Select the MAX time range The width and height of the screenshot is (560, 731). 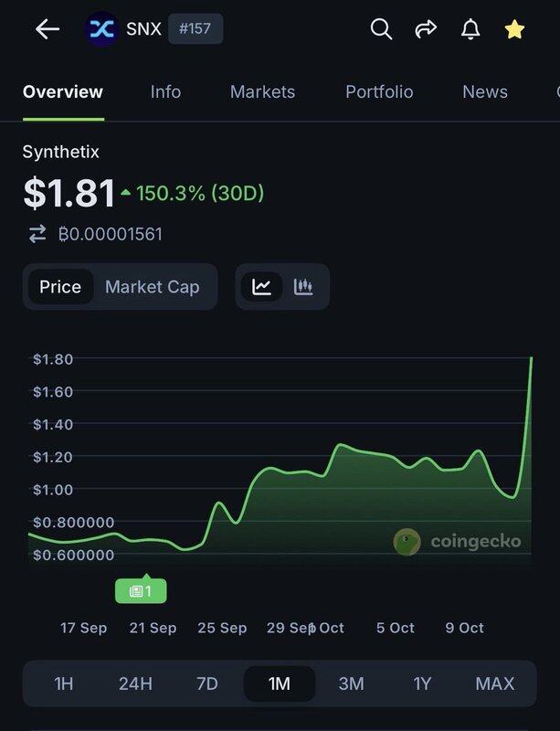coord(494,683)
